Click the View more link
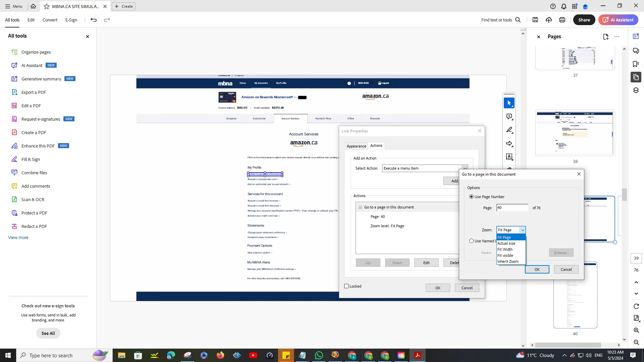The height and width of the screenshot is (362, 644). click(18, 237)
